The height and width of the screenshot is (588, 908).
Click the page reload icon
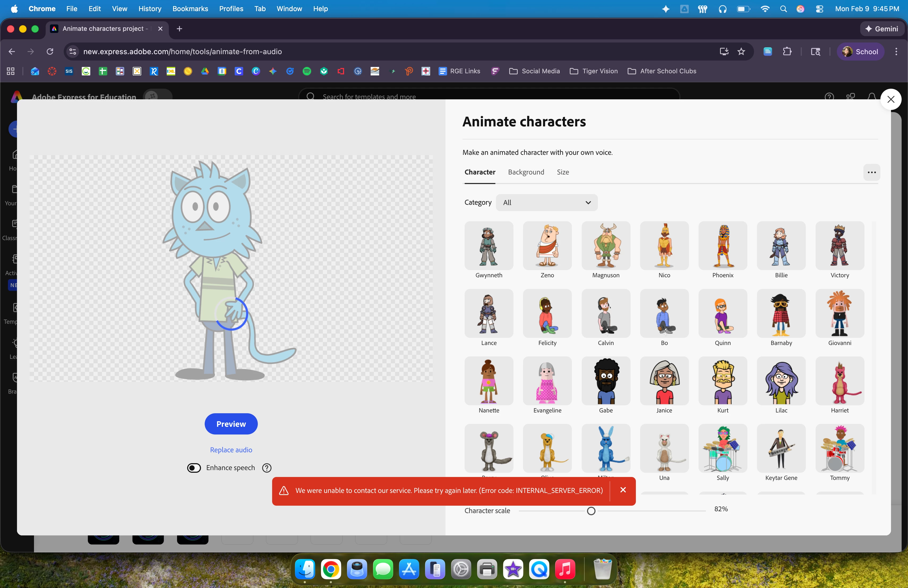tap(50, 52)
